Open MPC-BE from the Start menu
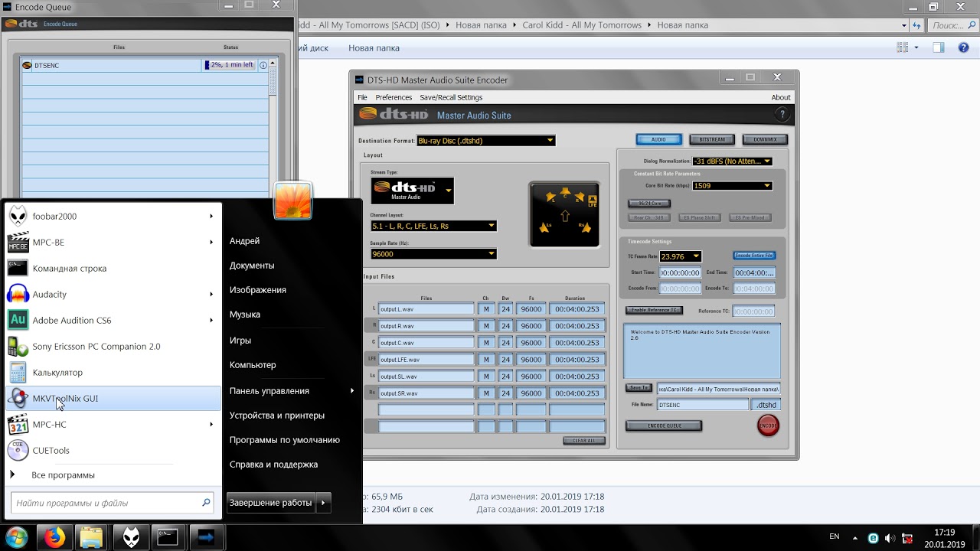 [x=113, y=242]
